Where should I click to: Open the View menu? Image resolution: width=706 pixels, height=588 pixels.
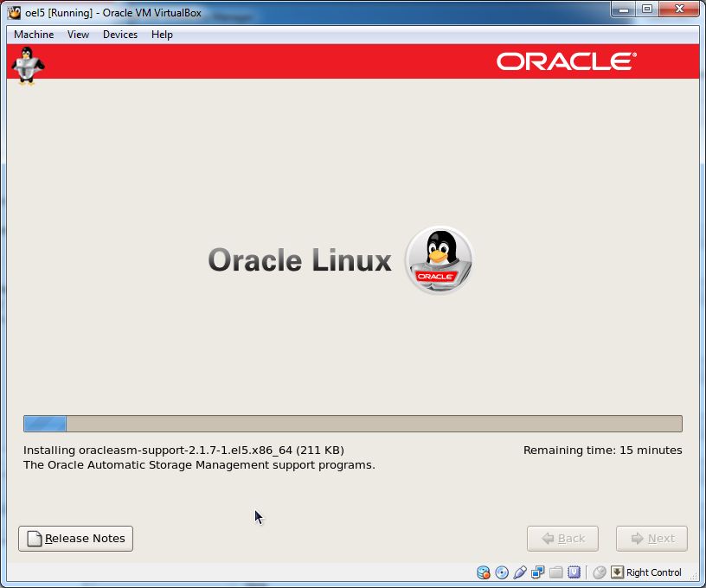[79, 35]
